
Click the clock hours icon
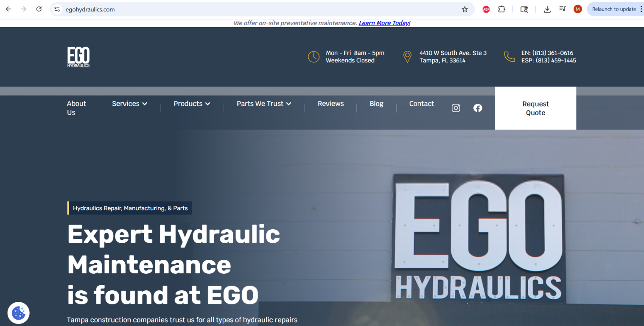tap(314, 57)
